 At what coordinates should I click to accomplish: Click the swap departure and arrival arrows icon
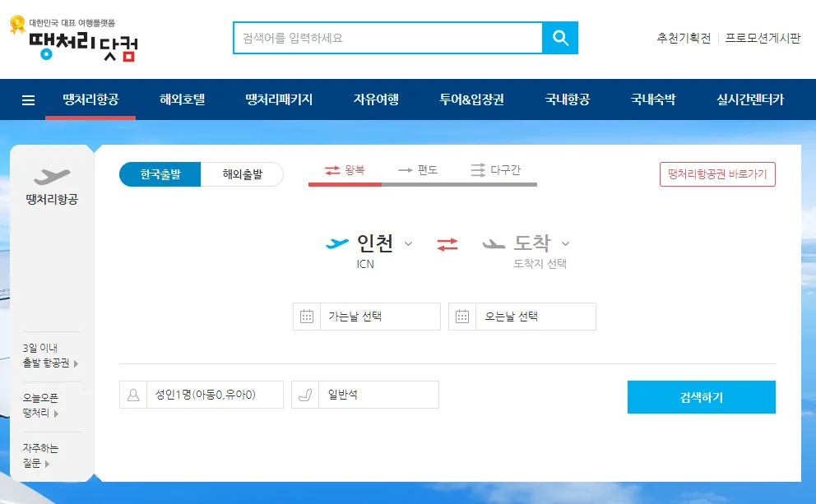[x=447, y=243]
